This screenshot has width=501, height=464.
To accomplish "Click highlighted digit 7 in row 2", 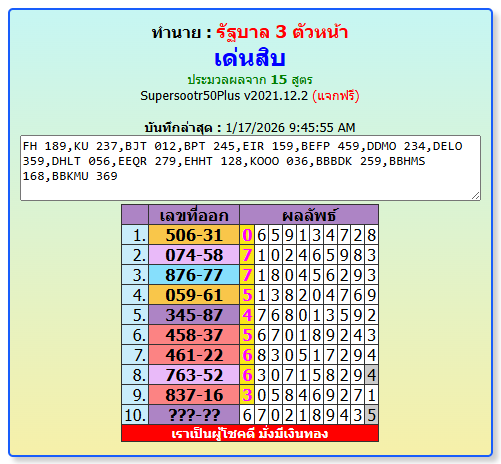I will [x=247, y=255].
